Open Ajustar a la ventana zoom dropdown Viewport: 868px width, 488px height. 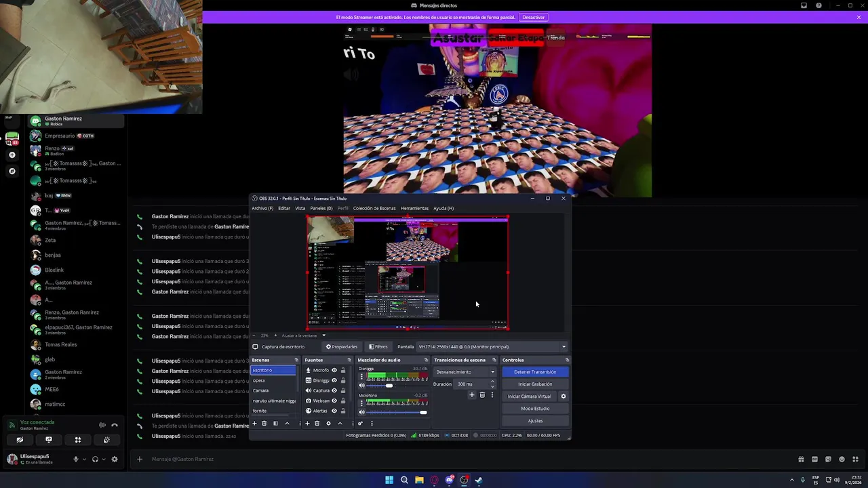pos(323,335)
